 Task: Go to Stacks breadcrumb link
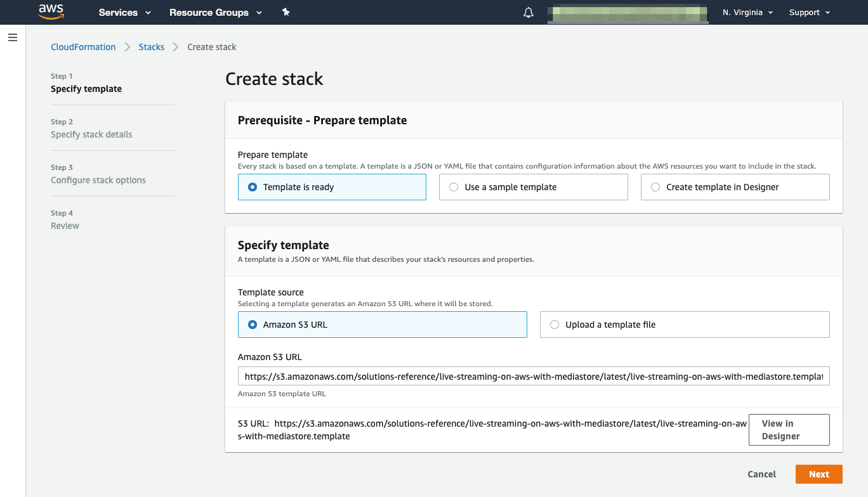point(152,47)
